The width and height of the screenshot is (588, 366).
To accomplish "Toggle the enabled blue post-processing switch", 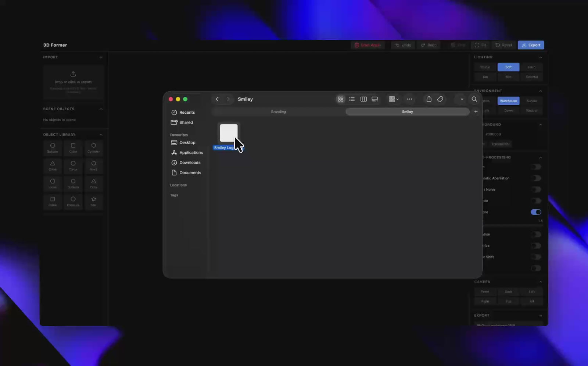I will (536, 212).
